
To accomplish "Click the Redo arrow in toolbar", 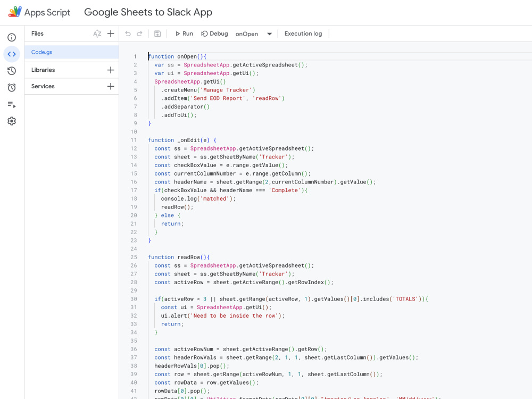I will click(x=139, y=34).
